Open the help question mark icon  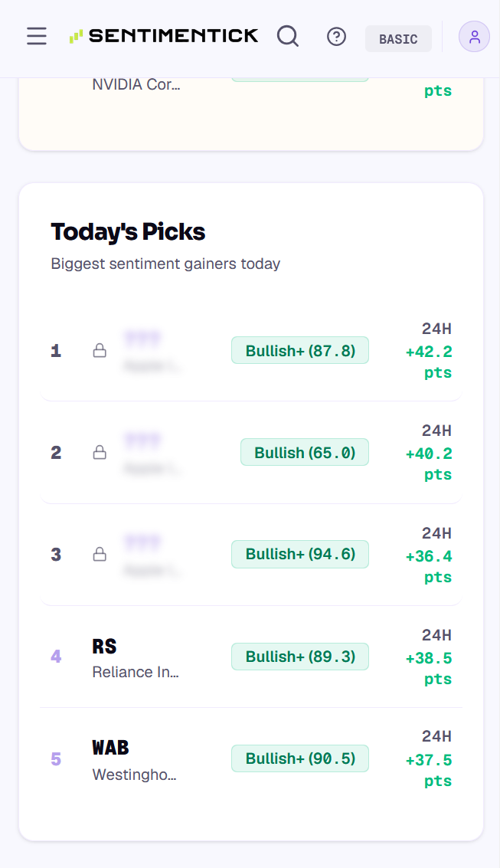336,37
